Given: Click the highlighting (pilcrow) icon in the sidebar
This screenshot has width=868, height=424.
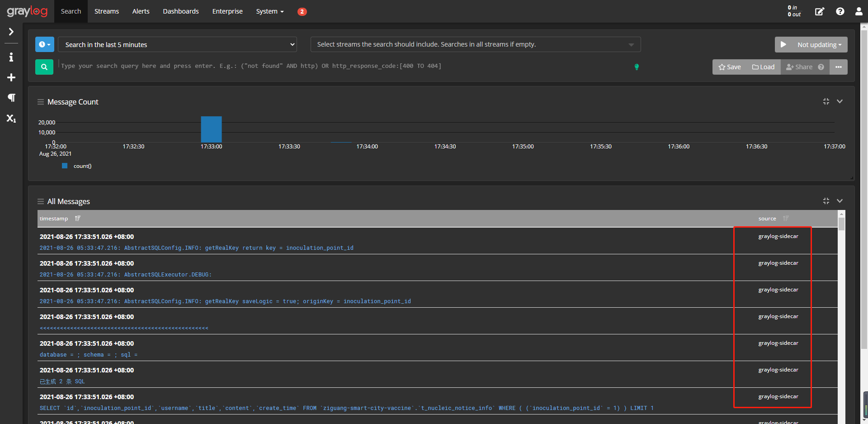Looking at the screenshot, I should [x=11, y=98].
